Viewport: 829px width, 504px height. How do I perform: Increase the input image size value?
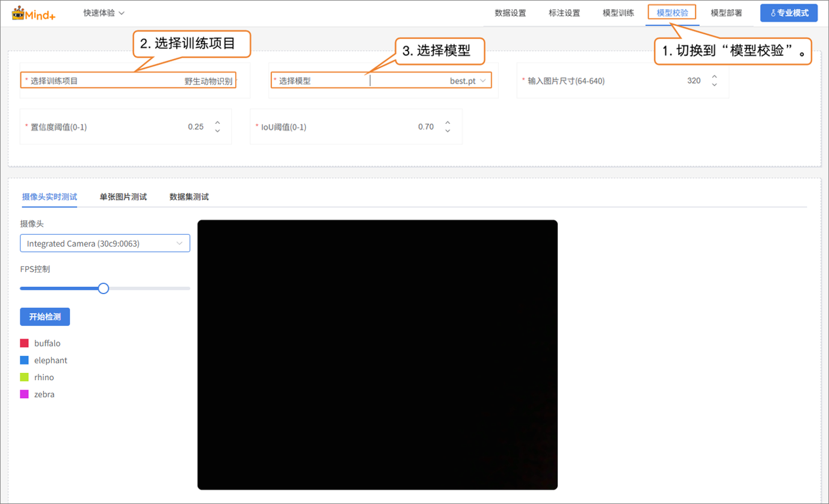pos(714,76)
